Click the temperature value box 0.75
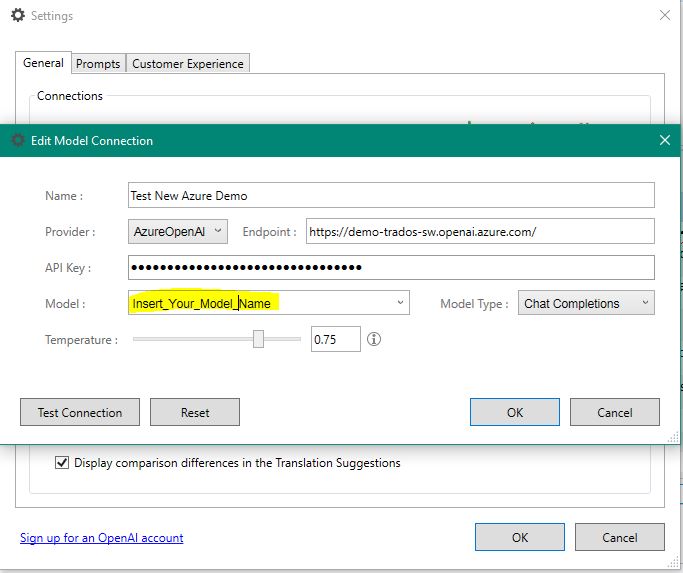The width and height of the screenshot is (683, 573). 335,339
